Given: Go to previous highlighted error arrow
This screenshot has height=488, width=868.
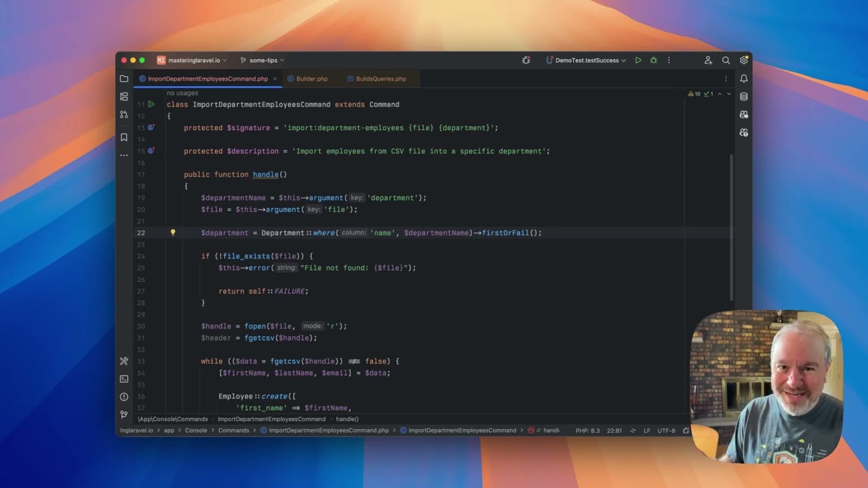Looking at the screenshot, I should [720, 94].
